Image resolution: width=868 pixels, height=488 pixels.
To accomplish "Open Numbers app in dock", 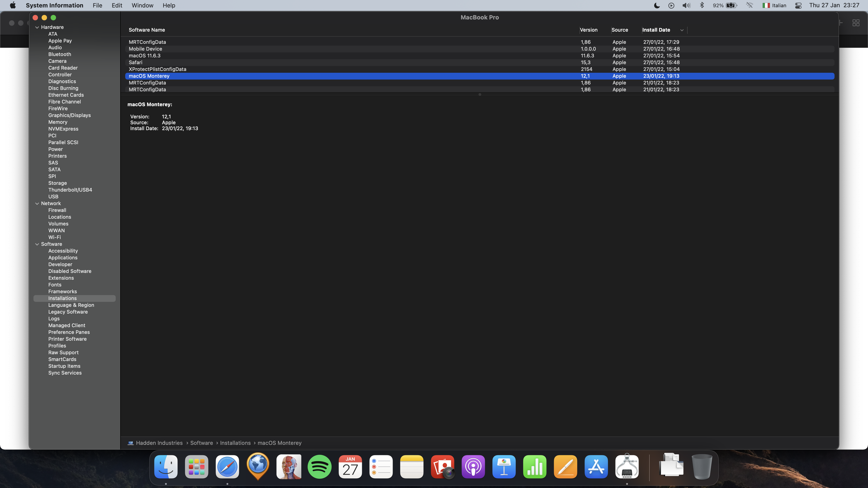I will (534, 467).
